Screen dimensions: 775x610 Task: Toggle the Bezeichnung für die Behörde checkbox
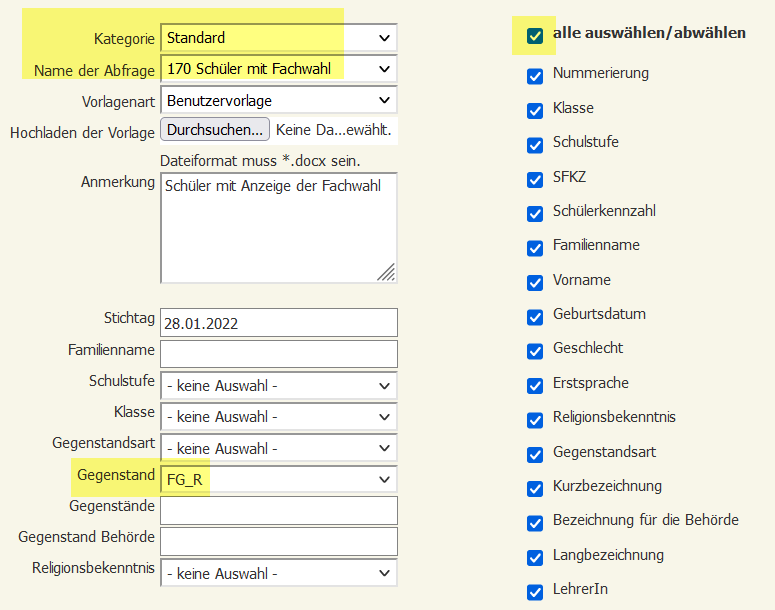click(x=535, y=523)
